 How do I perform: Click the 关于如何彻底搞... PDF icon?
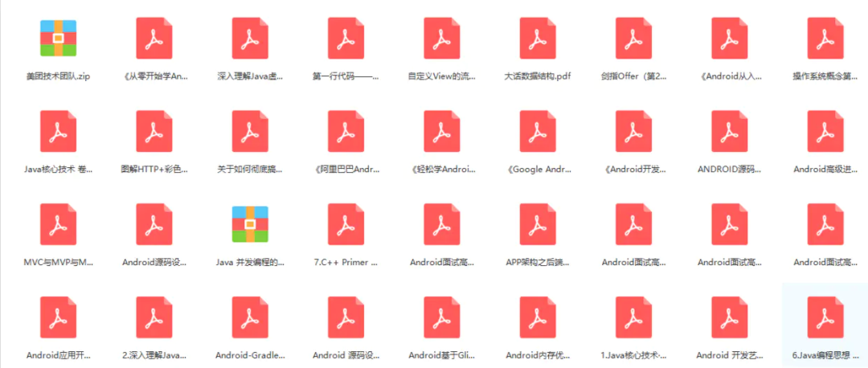pos(250,131)
